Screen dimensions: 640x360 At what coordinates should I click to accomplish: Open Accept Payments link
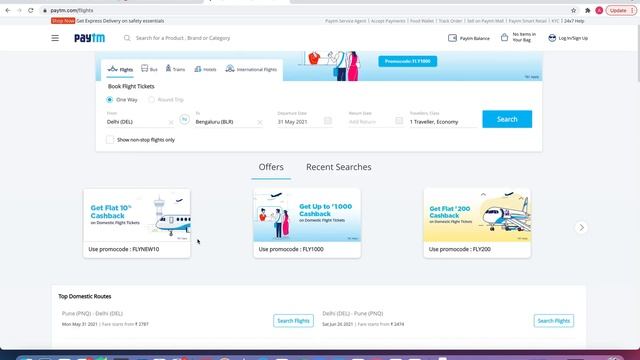pos(388,21)
